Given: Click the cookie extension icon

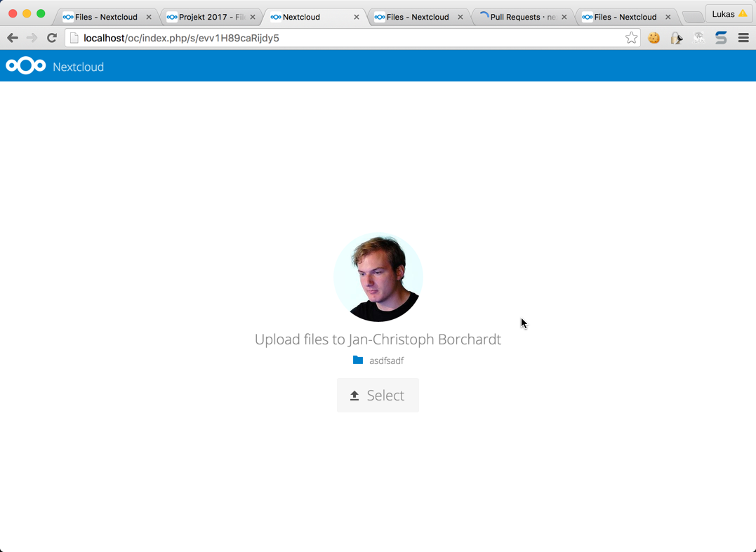Looking at the screenshot, I should click(x=654, y=38).
